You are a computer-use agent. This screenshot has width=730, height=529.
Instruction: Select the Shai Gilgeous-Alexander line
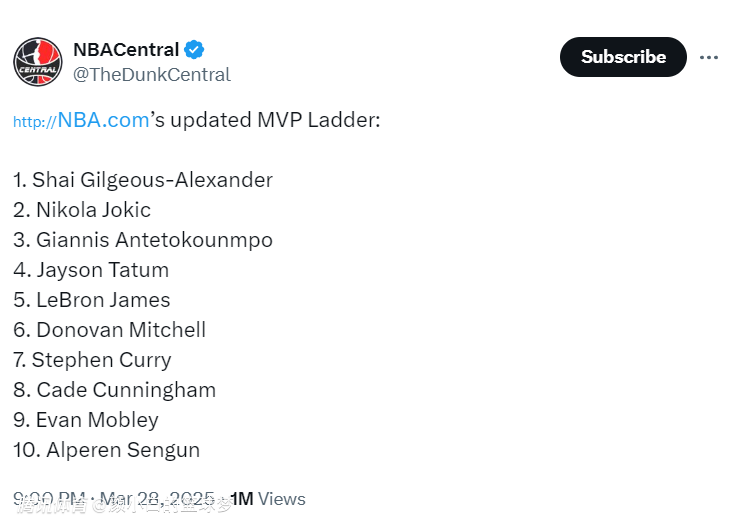[x=143, y=180]
